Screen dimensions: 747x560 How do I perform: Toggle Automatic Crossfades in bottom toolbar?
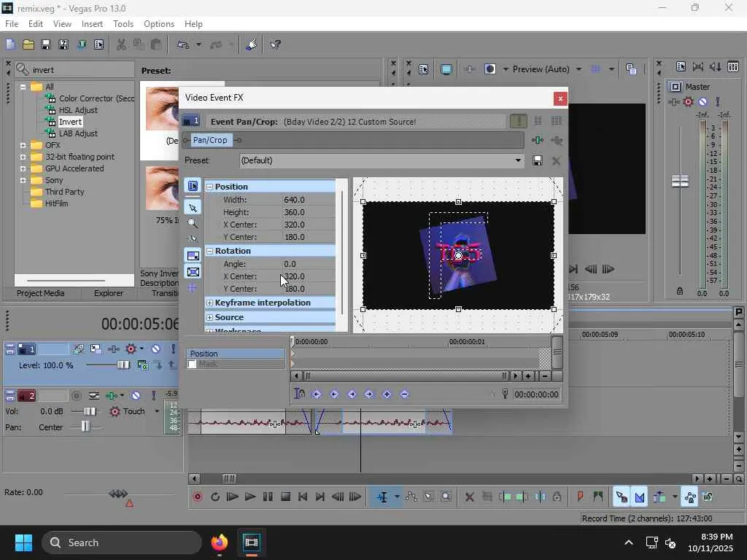(640, 497)
